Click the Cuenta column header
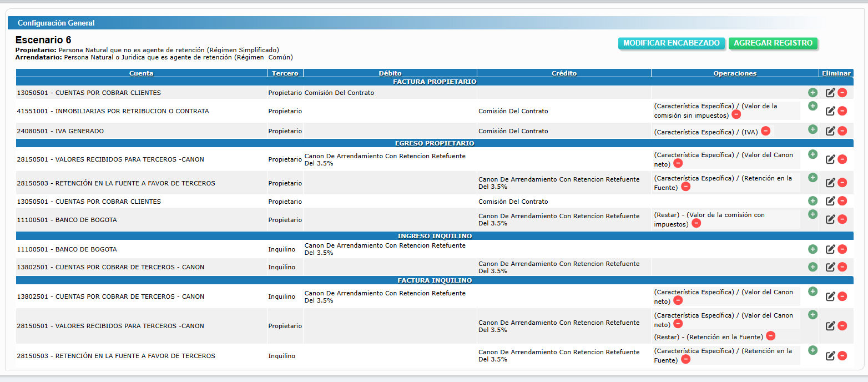Viewport: 868px width, 382px height. pos(141,73)
